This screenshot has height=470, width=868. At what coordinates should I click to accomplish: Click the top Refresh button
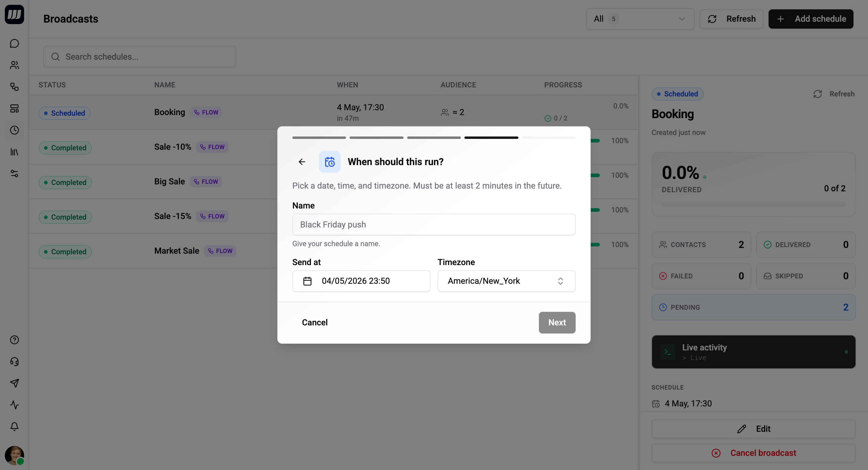(731, 19)
